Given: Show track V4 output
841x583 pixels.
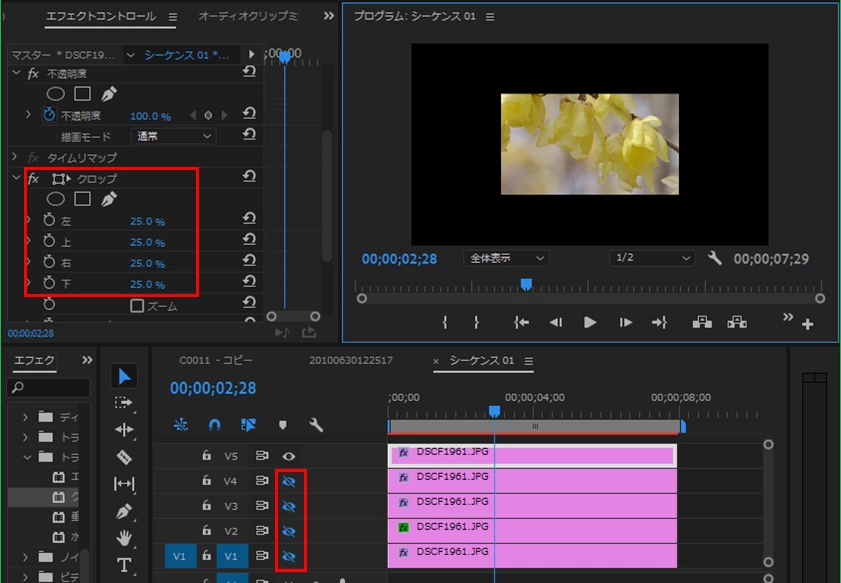Looking at the screenshot, I should (x=289, y=481).
